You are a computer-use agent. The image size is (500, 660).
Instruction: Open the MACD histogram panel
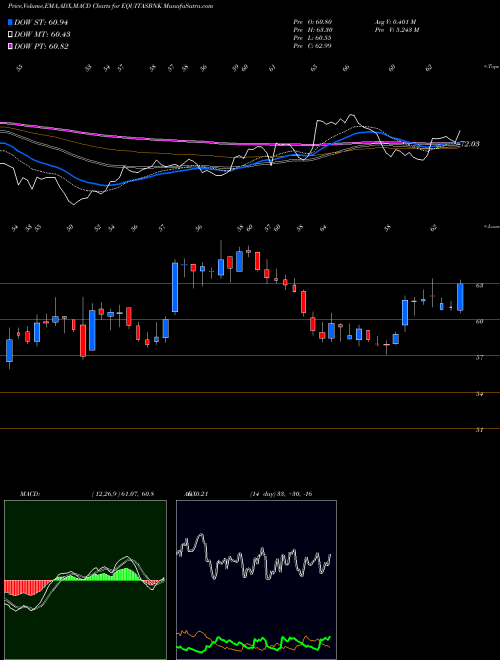[85, 580]
